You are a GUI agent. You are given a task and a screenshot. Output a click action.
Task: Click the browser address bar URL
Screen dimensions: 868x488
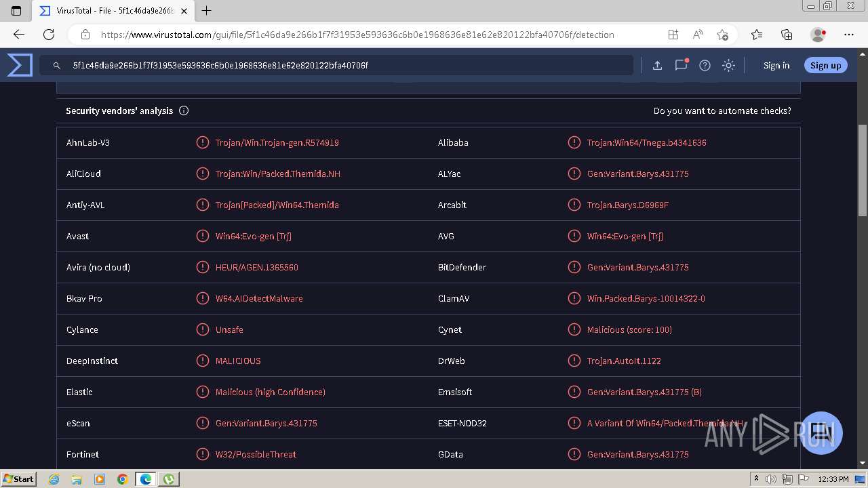pyautogui.click(x=357, y=35)
